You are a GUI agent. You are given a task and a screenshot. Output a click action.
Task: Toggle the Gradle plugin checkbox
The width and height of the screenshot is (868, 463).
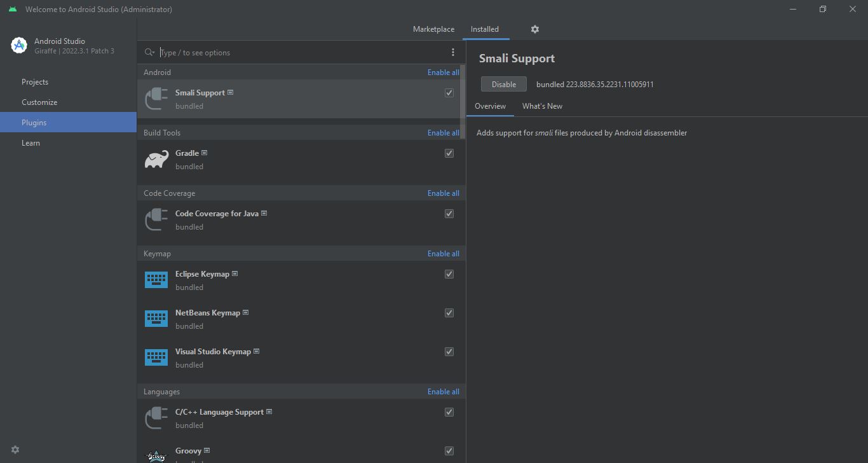449,153
